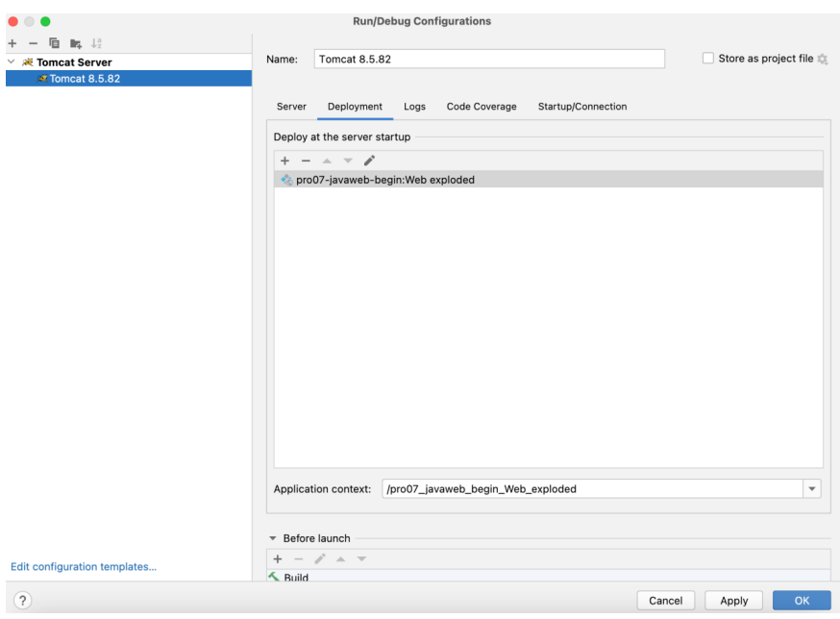Select the Build task row

(x=549, y=576)
